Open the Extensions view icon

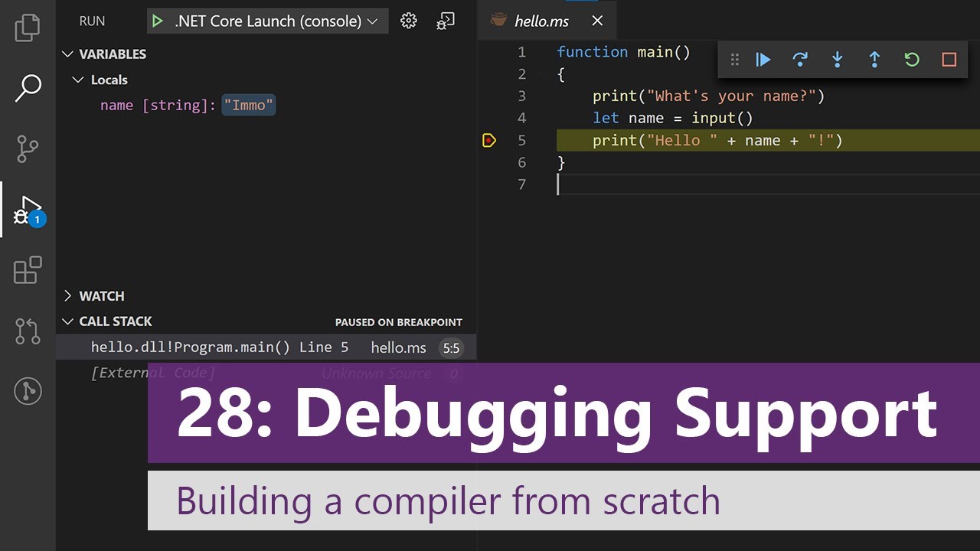[28, 270]
